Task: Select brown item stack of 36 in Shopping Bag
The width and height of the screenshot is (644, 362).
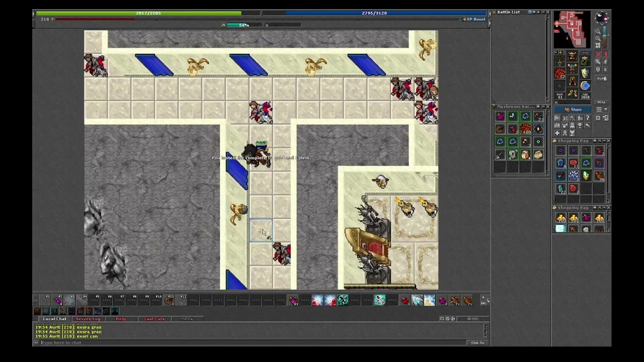Action: pos(599,175)
